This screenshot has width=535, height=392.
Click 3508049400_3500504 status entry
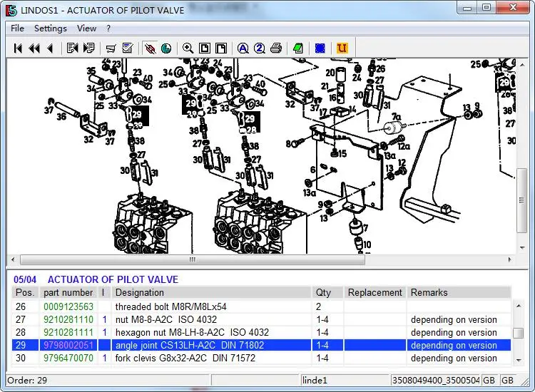point(436,380)
